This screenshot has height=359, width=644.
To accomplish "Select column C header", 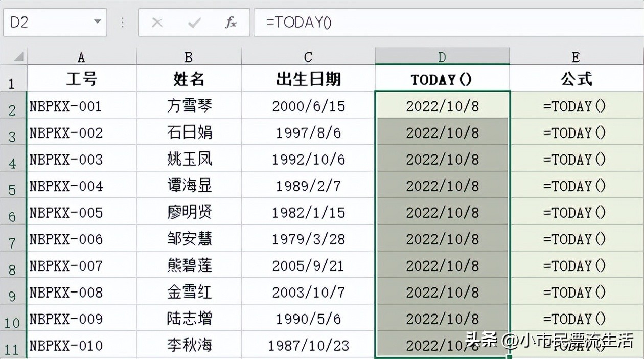I will pos(308,57).
